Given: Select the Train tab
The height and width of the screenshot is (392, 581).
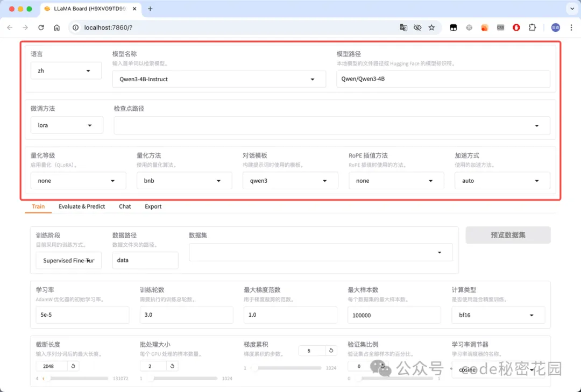Looking at the screenshot, I should pyautogui.click(x=38, y=206).
